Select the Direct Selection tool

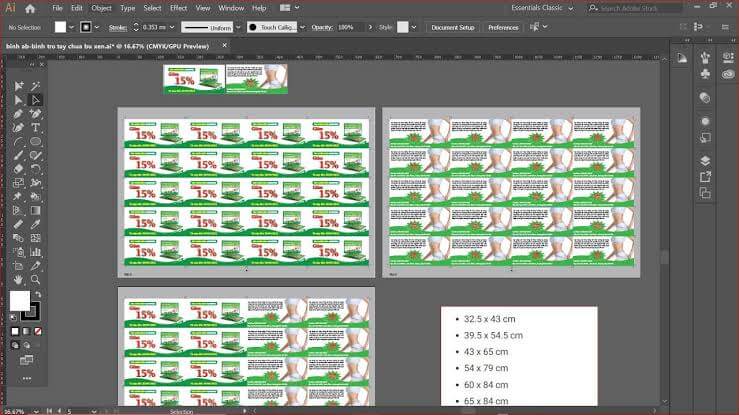(x=18, y=100)
